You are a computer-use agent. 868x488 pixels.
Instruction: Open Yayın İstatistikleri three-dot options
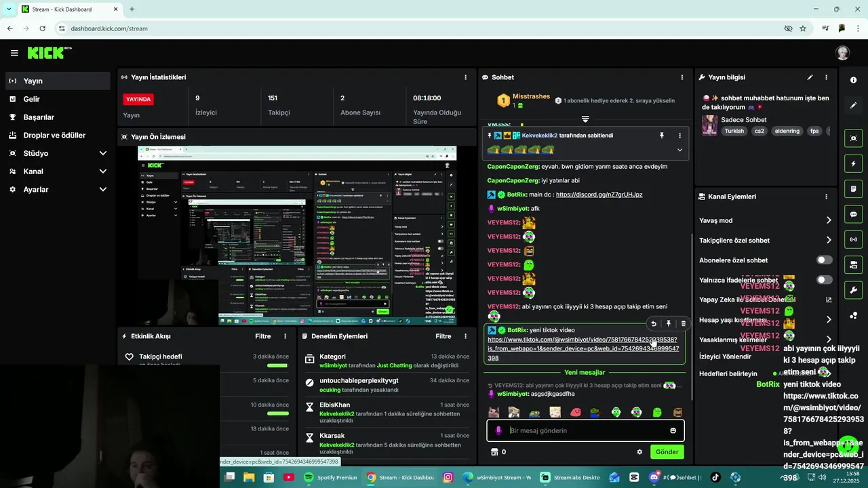coord(465,77)
